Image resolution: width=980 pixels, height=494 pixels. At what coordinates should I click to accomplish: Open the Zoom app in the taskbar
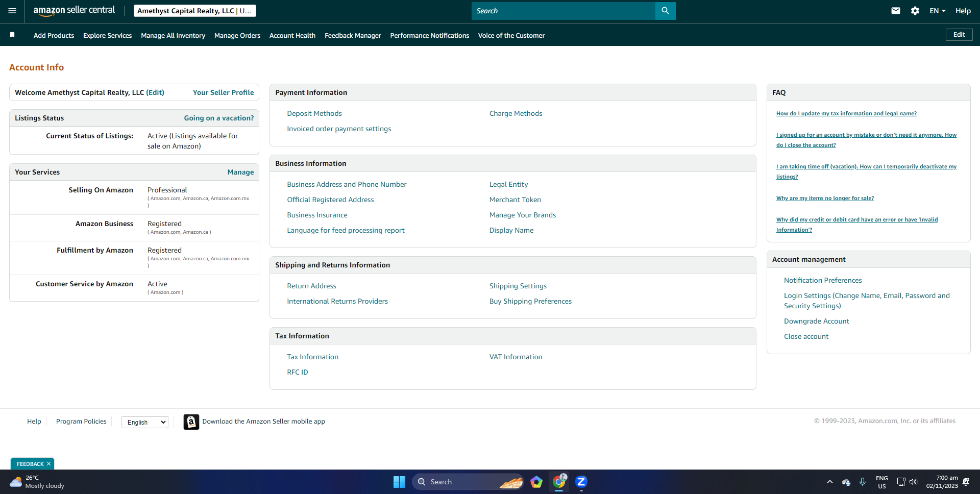point(581,482)
